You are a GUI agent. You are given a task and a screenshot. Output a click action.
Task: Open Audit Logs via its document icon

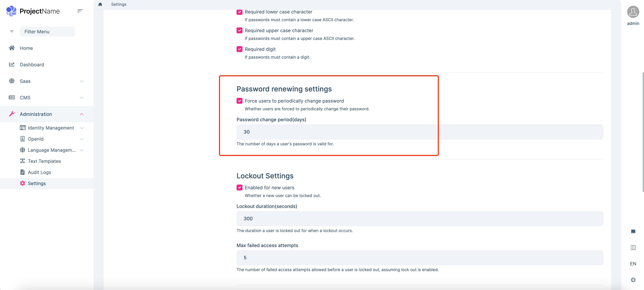pyautogui.click(x=22, y=172)
